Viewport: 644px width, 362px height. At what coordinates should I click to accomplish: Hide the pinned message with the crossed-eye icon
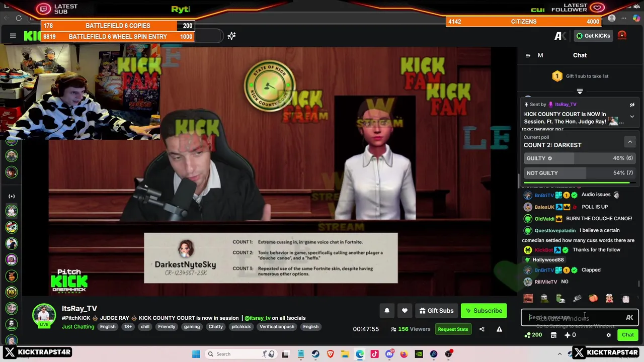pyautogui.click(x=632, y=105)
